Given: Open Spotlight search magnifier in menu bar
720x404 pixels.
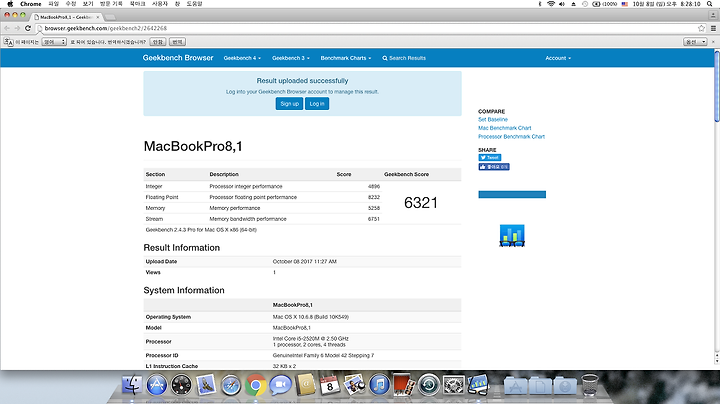Looking at the screenshot, I should (x=709, y=4).
